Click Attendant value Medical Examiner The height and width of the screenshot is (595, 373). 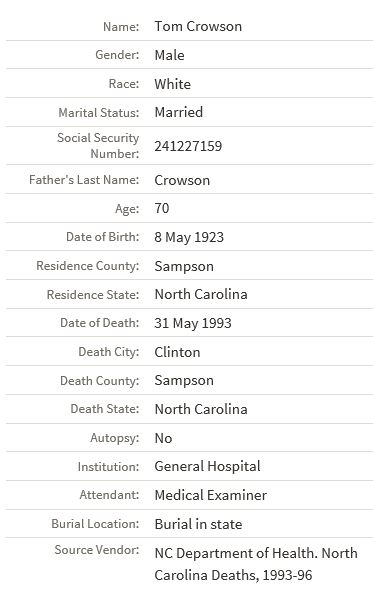[210, 495]
